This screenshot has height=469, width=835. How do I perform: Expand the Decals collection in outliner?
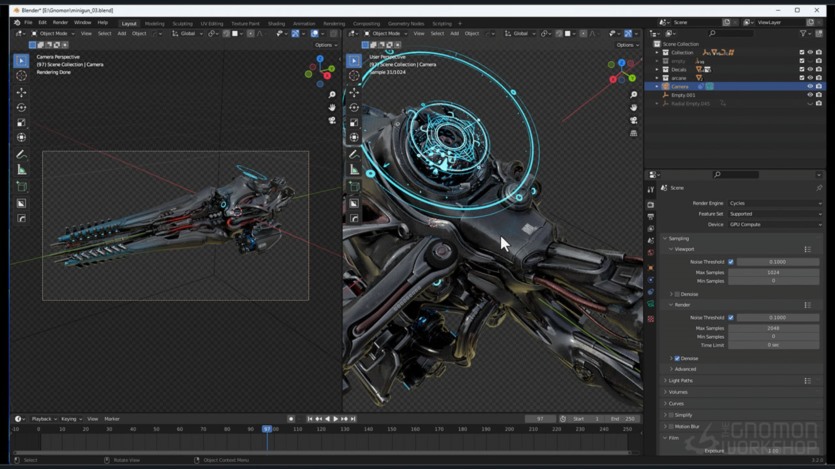(657, 70)
